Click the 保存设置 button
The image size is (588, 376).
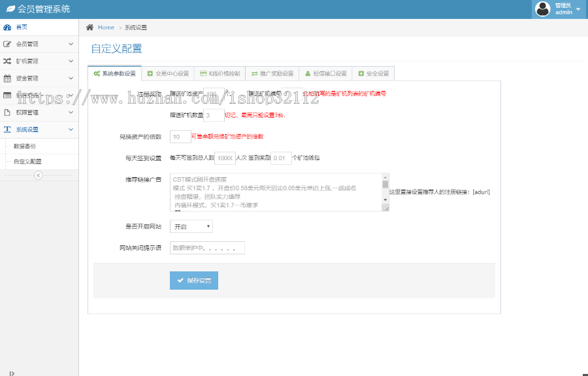click(194, 281)
